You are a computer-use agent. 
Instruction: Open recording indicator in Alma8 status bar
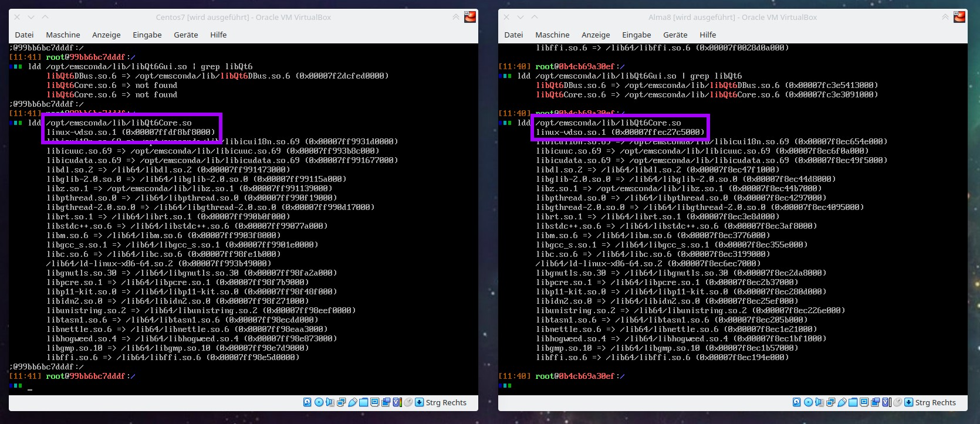[x=875, y=402]
